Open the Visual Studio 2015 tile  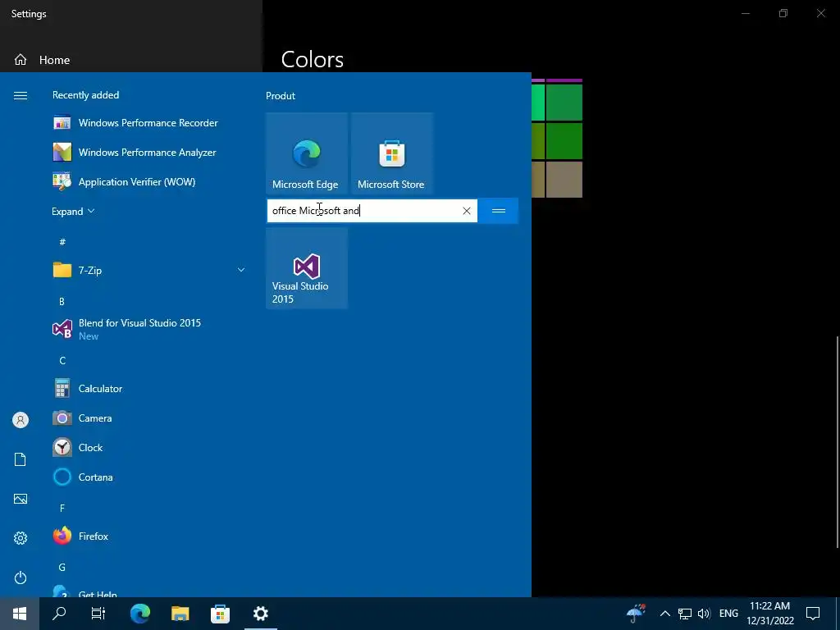tap(307, 268)
